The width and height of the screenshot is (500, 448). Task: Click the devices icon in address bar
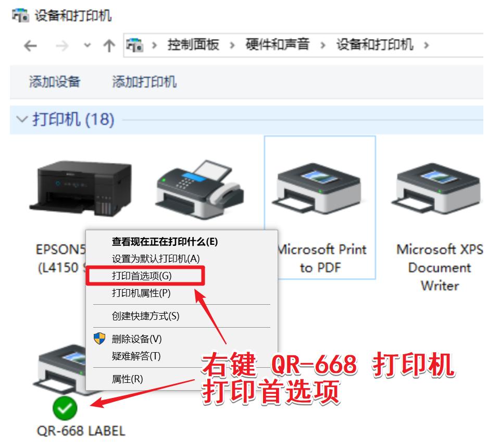[135, 45]
